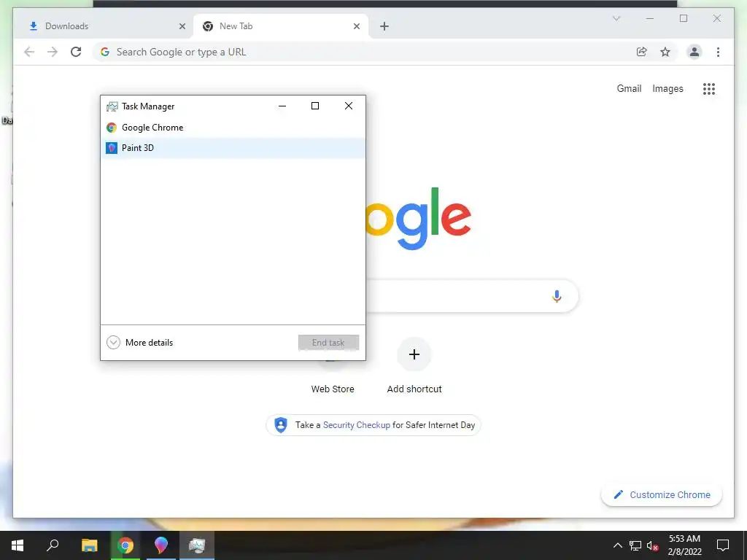Go forward with Chrome forward arrow

click(53, 52)
